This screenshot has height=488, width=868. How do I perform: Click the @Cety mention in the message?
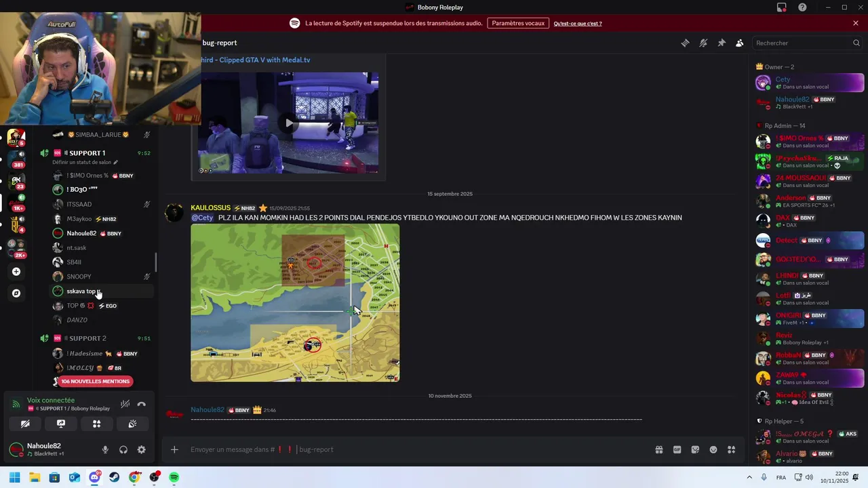click(x=202, y=218)
